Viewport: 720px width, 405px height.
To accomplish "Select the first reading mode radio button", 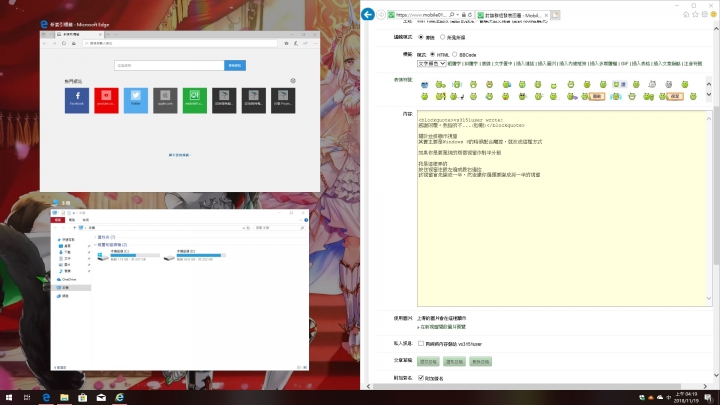I will 421,37.
